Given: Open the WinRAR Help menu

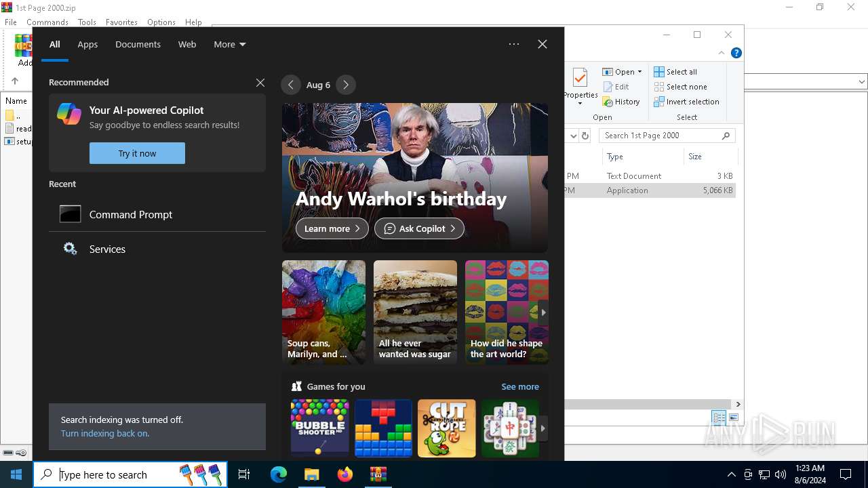Looking at the screenshot, I should tap(193, 22).
